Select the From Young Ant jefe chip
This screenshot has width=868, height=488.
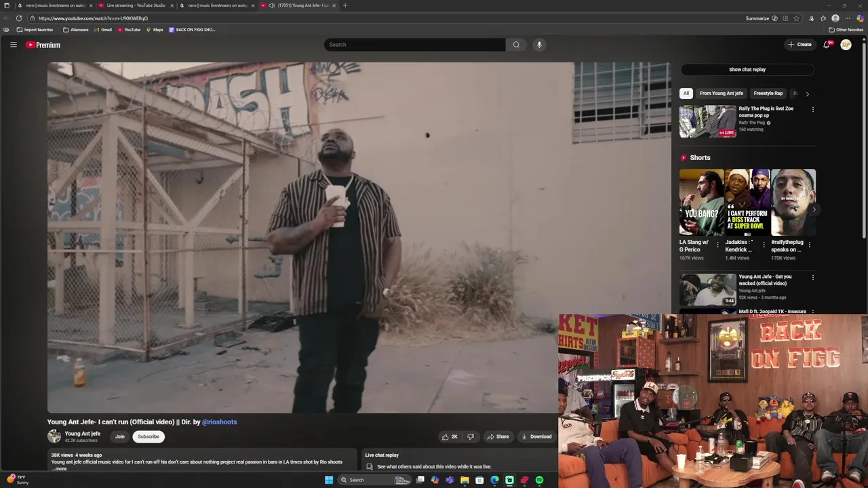point(722,94)
